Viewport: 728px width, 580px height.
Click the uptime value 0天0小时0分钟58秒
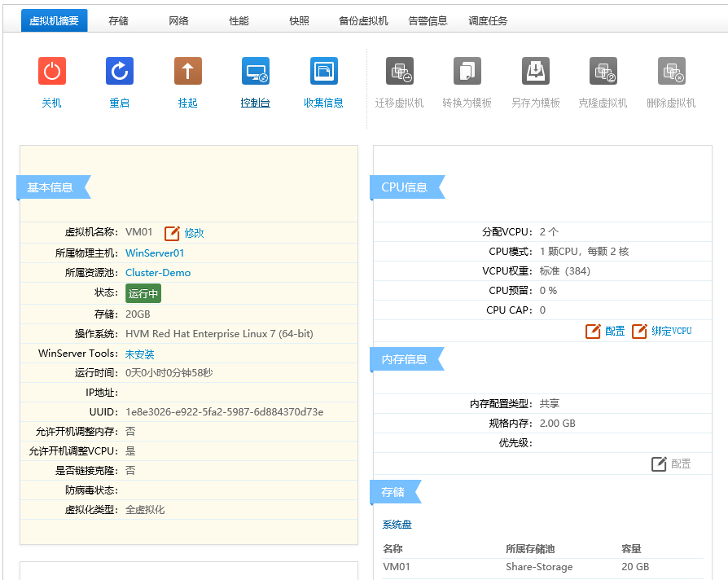click(169, 373)
